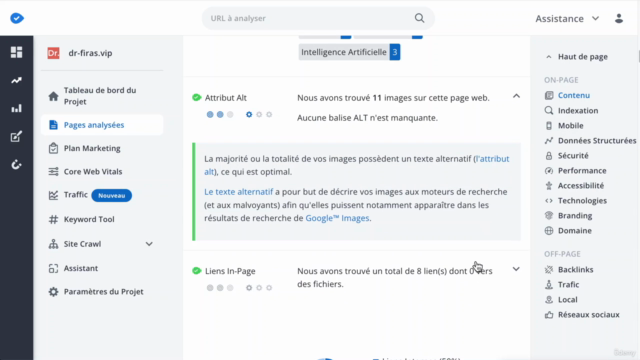Image resolution: width=640 pixels, height=360 pixels.
Task: Click the Attribut Alt green check status
Action: pos(197,98)
